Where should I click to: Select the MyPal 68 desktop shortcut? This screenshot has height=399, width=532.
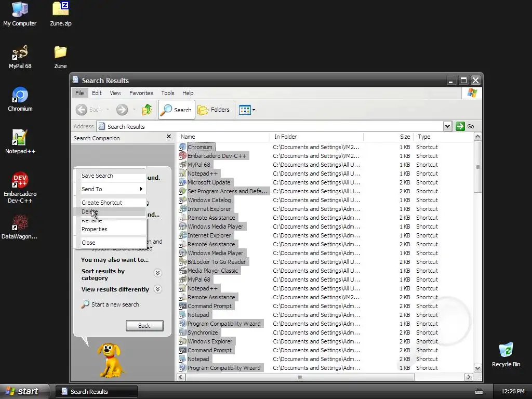[20, 56]
